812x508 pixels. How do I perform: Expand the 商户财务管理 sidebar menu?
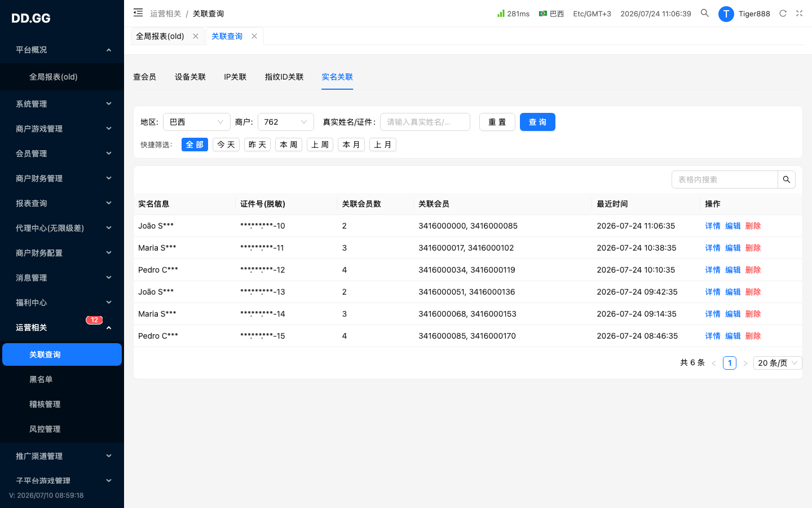(62, 178)
